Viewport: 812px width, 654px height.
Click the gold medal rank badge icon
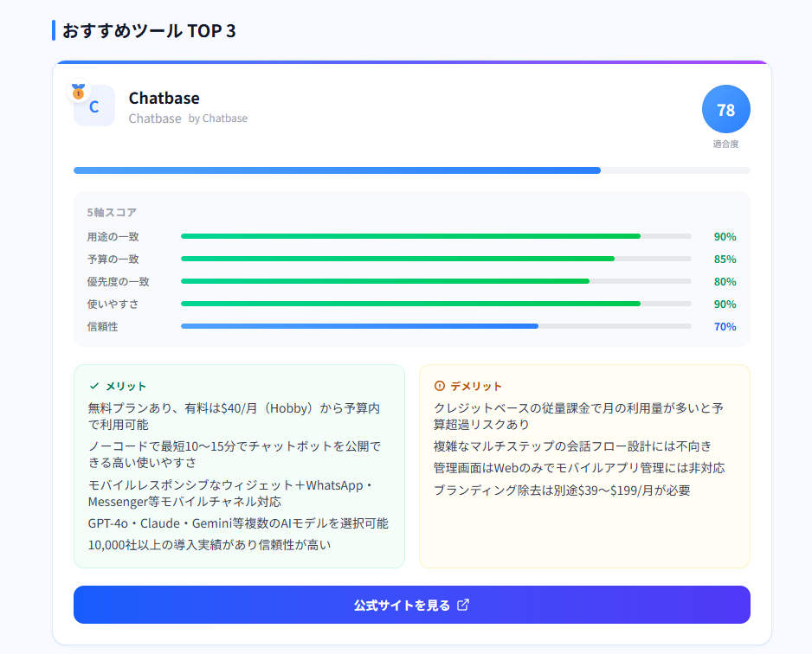point(78,92)
